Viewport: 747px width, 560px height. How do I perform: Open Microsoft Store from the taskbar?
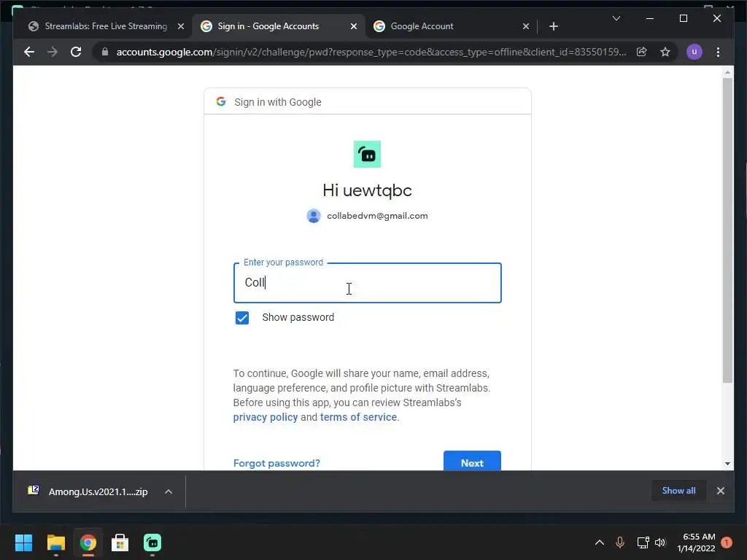120,542
